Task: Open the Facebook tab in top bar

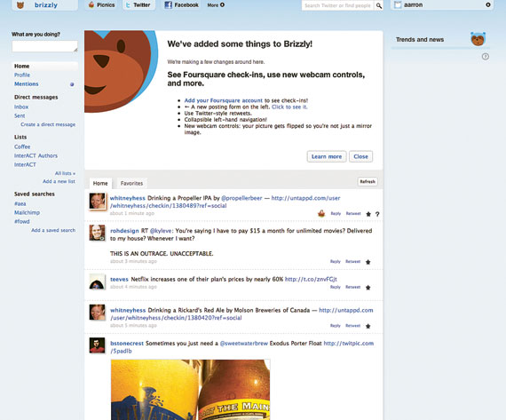Action: coord(182,4)
